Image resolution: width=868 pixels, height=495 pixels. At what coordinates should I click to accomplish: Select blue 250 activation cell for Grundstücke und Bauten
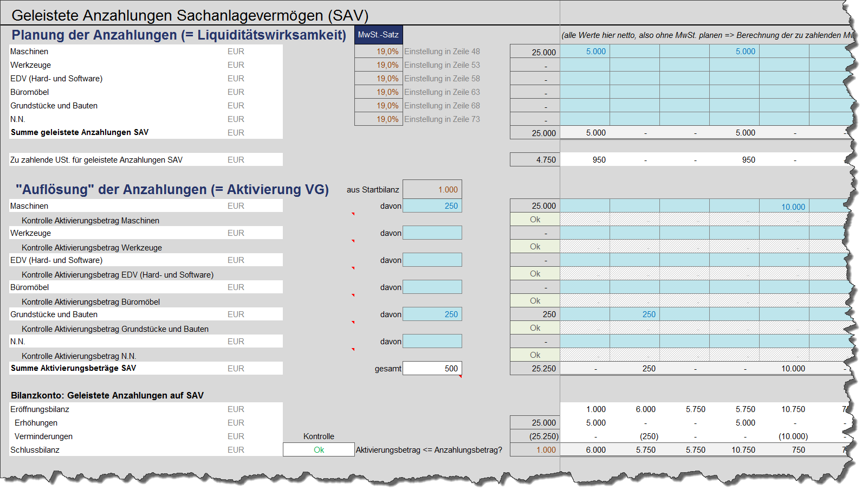(634, 314)
